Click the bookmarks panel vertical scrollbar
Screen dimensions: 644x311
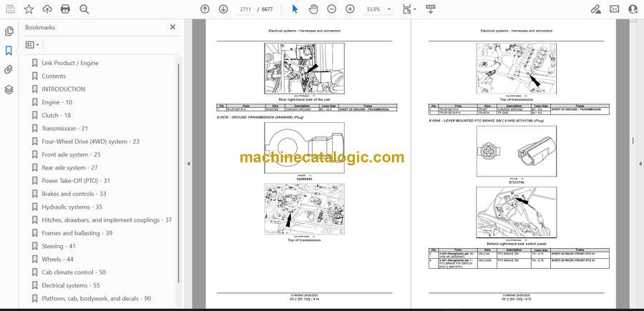[x=178, y=172]
